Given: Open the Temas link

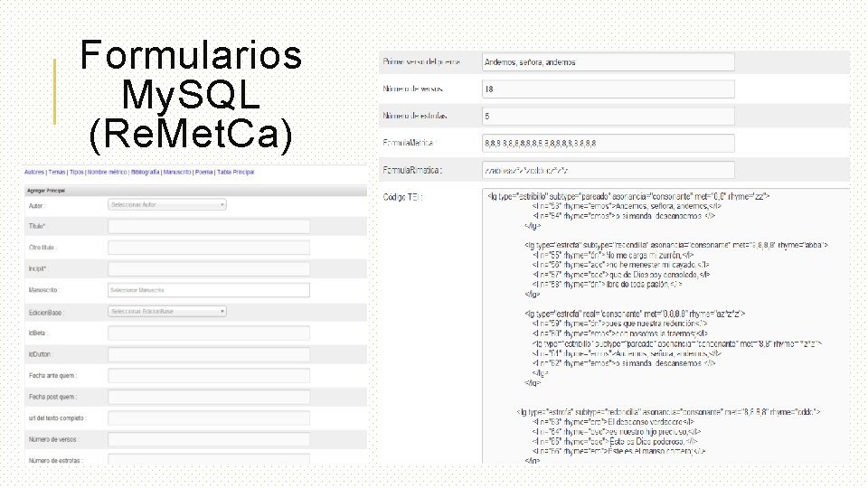Looking at the screenshot, I should (56, 172).
